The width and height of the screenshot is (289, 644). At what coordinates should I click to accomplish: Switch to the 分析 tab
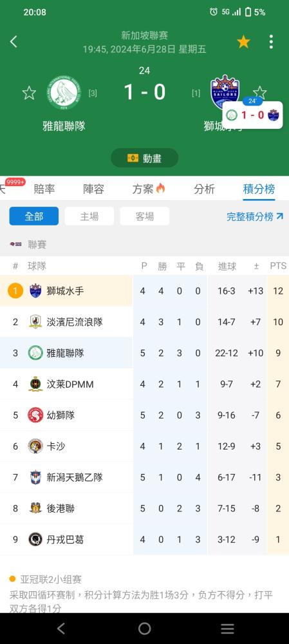205,189
